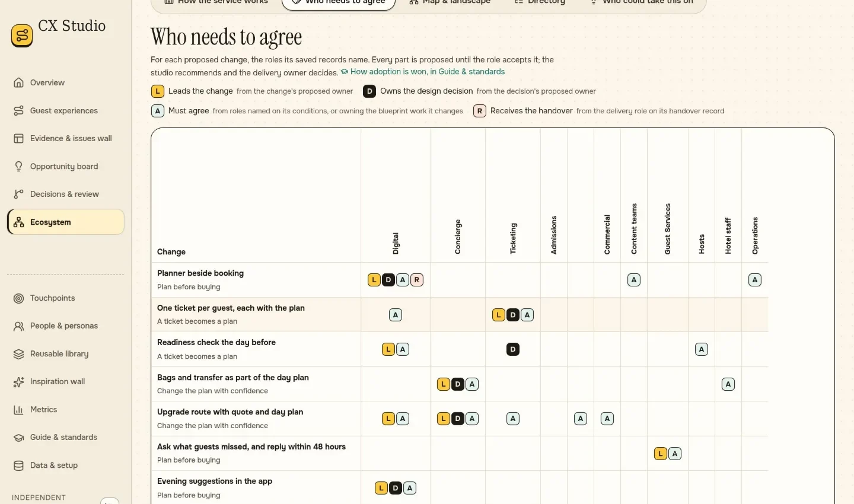Click the CX Studio logo icon
The height and width of the screenshot is (504, 854).
22,36
